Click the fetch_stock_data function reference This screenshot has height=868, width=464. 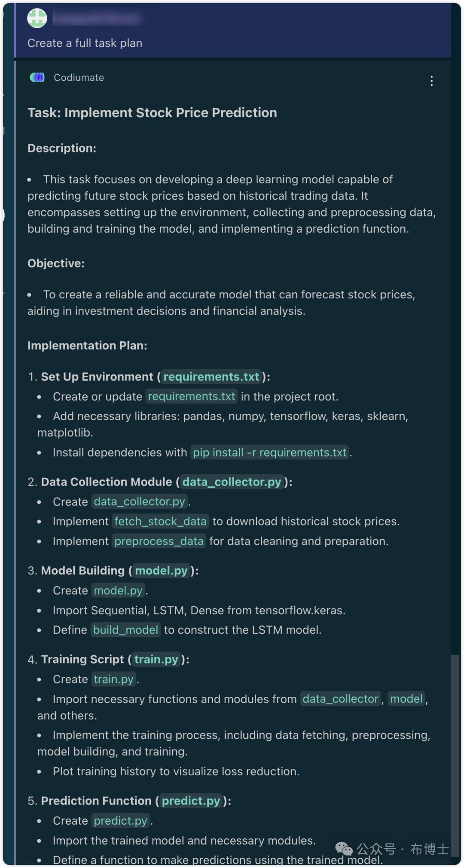click(160, 522)
